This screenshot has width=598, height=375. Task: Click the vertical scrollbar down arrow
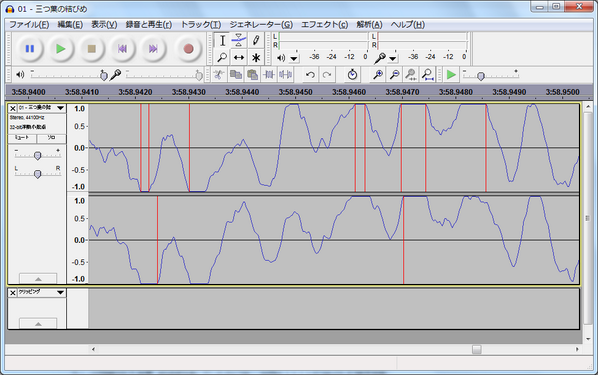coord(588,338)
